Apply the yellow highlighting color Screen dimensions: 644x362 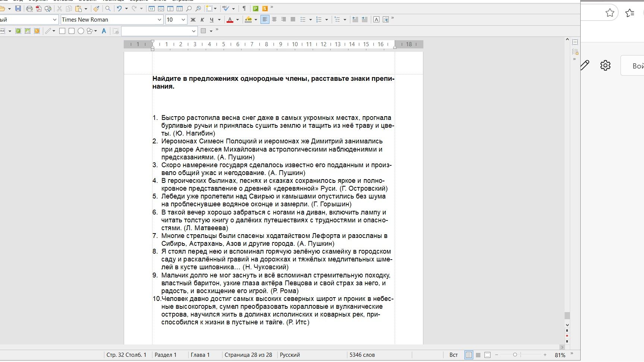pyautogui.click(x=248, y=20)
